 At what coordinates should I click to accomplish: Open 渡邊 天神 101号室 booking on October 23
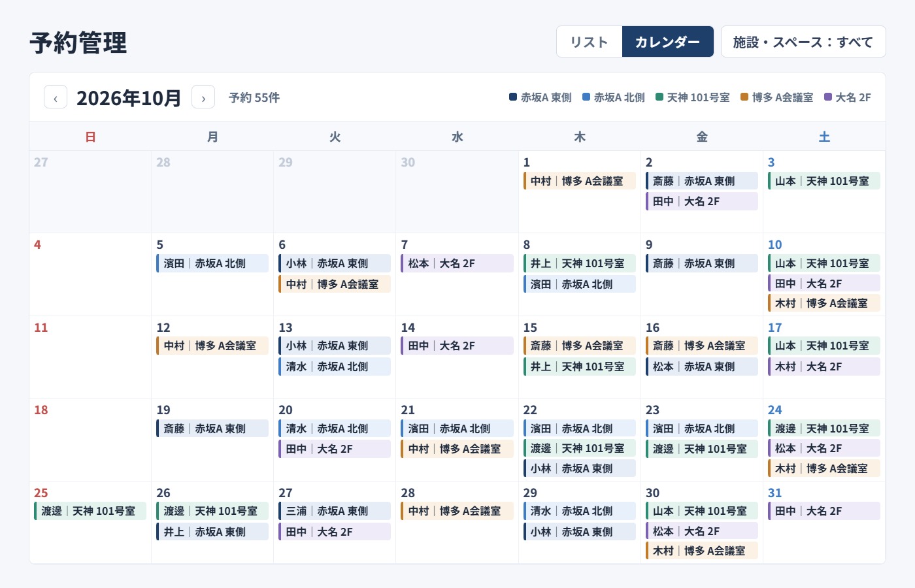tap(702, 449)
